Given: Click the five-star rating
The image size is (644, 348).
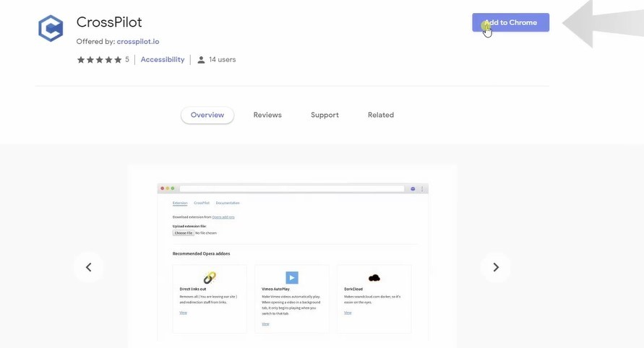Looking at the screenshot, I should tap(100, 60).
